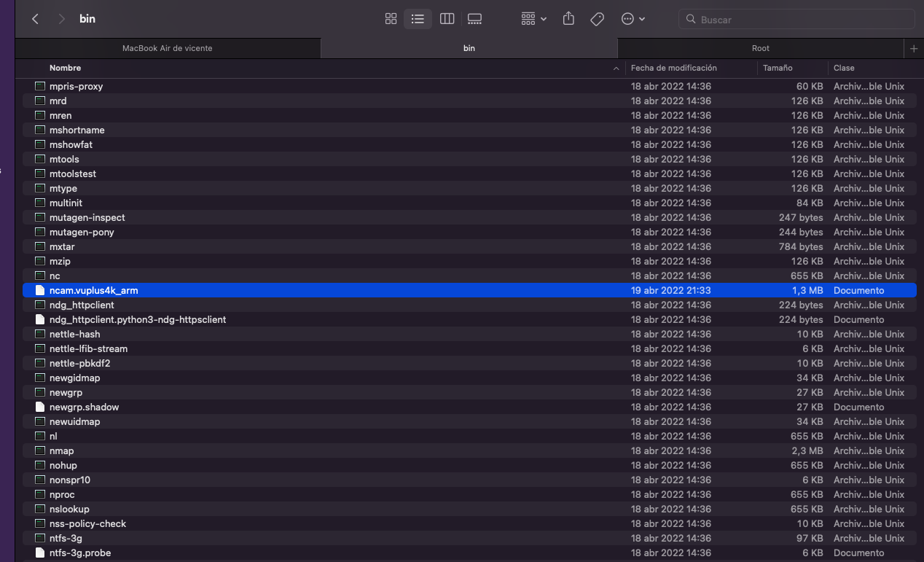
Task: Sort by Tamaño column header
Action: point(778,68)
